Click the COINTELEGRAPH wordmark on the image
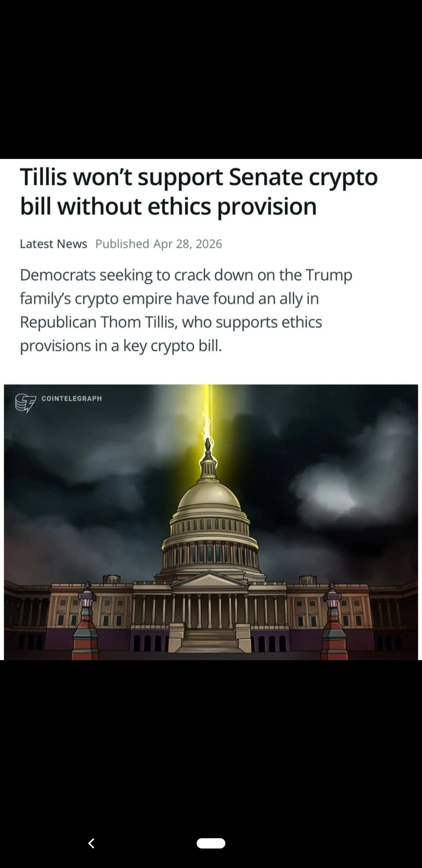422x868 pixels. coord(72,398)
